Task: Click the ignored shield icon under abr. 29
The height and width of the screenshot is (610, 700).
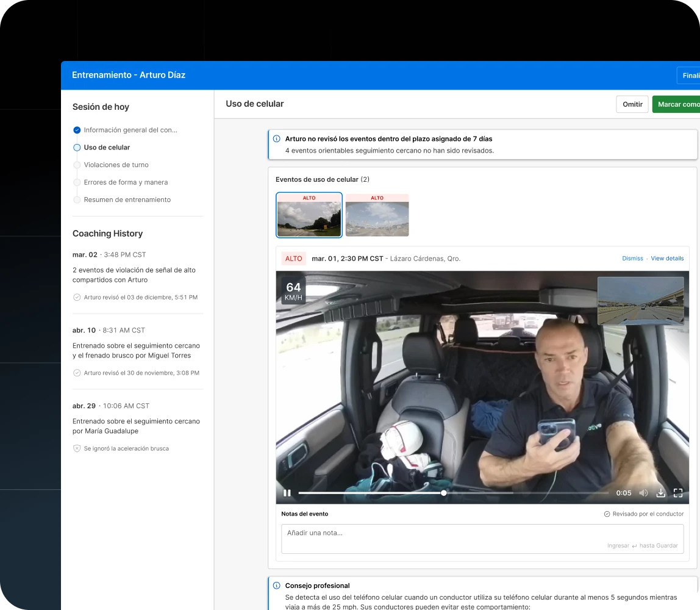Action: tap(77, 448)
